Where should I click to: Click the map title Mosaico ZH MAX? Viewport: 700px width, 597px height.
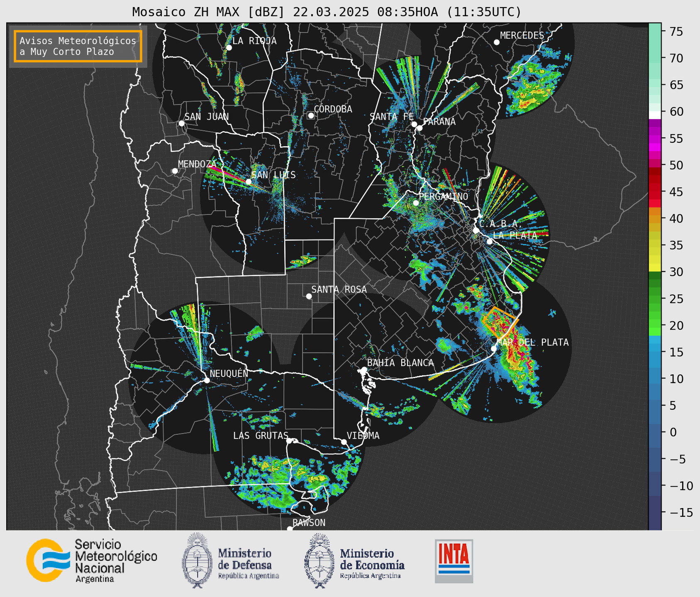pyautogui.click(x=327, y=12)
